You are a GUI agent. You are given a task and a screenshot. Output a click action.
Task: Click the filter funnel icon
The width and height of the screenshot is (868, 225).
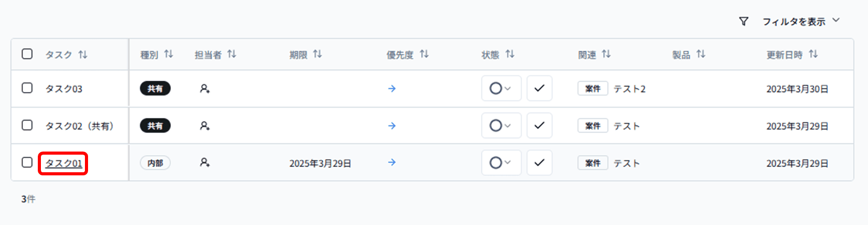click(744, 21)
